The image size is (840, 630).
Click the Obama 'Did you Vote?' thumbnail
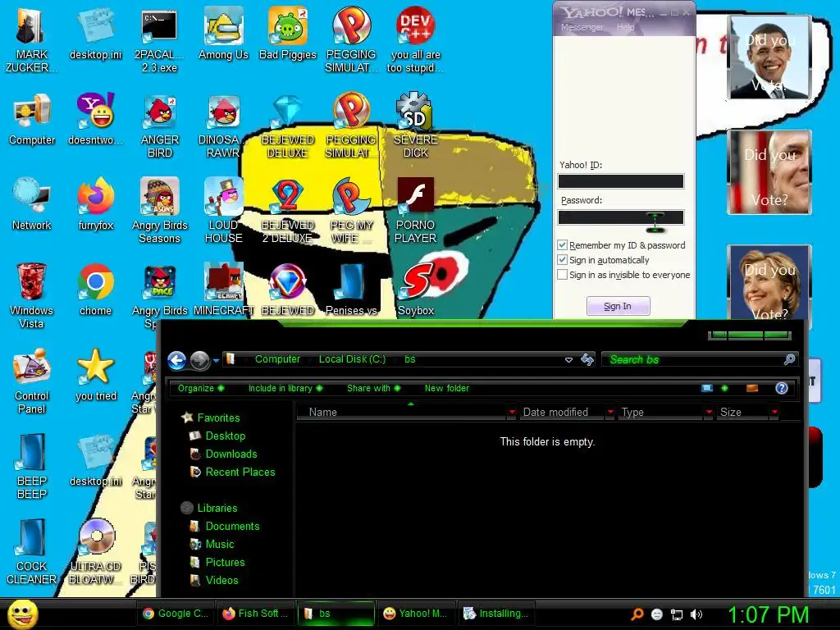[x=769, y=57]
